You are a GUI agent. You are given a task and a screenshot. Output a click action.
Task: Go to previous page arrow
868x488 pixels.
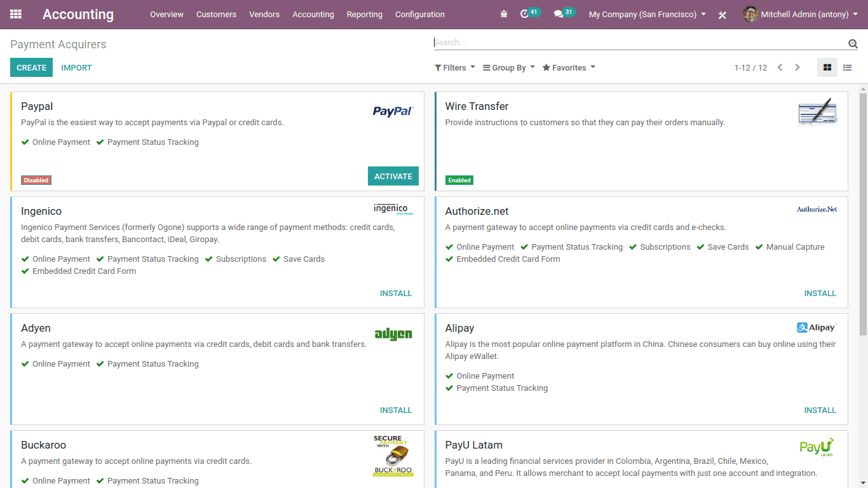(780, 67)
